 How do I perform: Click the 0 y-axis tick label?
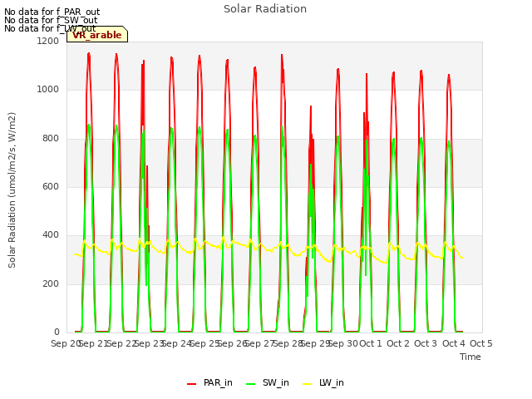57,332
